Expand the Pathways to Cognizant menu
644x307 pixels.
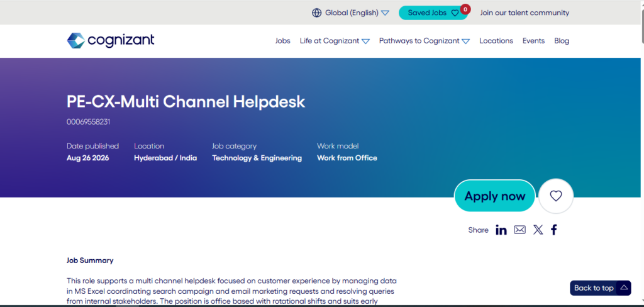pos(425,41)
